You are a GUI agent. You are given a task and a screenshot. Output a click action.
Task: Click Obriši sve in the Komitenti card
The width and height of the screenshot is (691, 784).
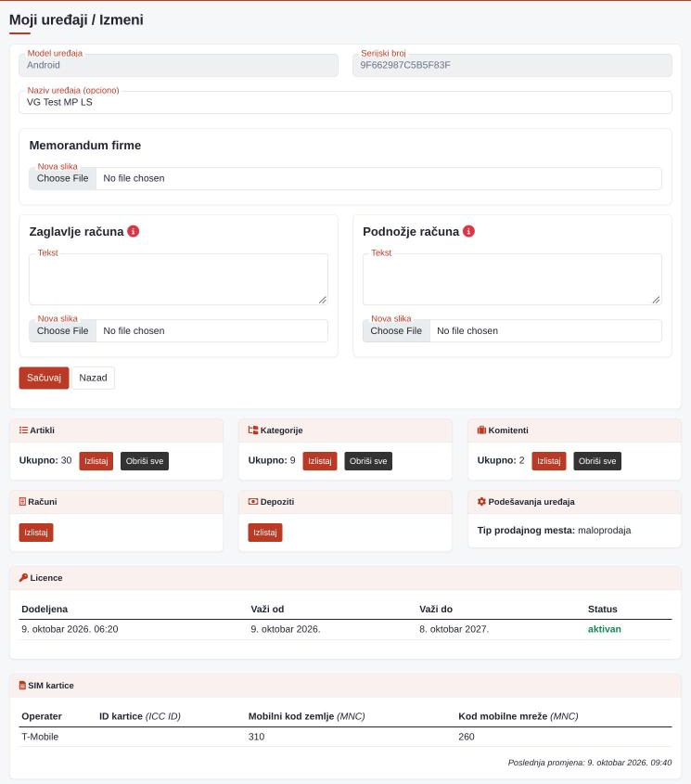tap(597, 461)
